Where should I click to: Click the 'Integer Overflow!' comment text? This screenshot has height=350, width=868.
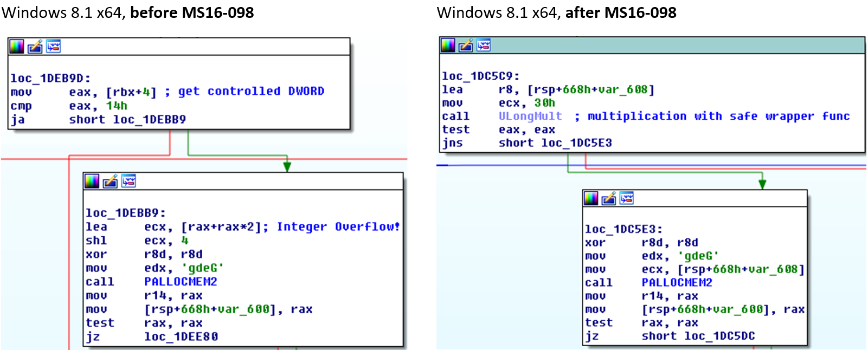338,227
